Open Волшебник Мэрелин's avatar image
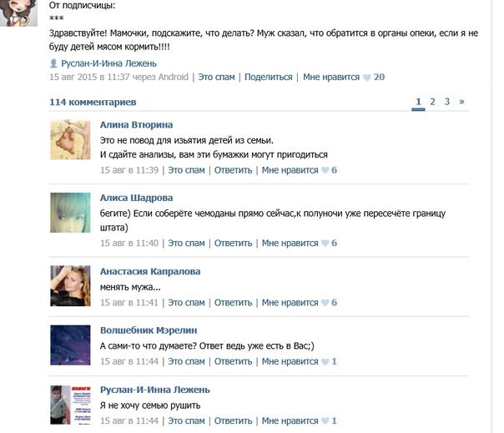The width and height of the screenshot is (504, 433). [x=70, y=345]
